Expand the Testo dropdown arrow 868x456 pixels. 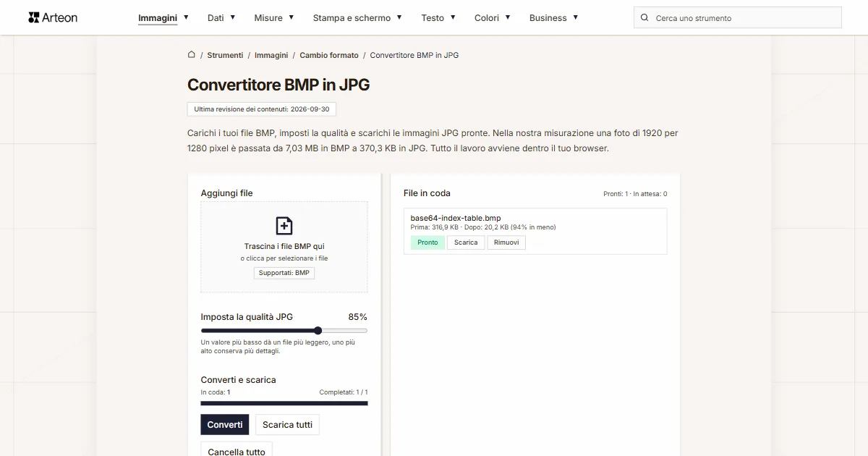[x=453, y=17]
